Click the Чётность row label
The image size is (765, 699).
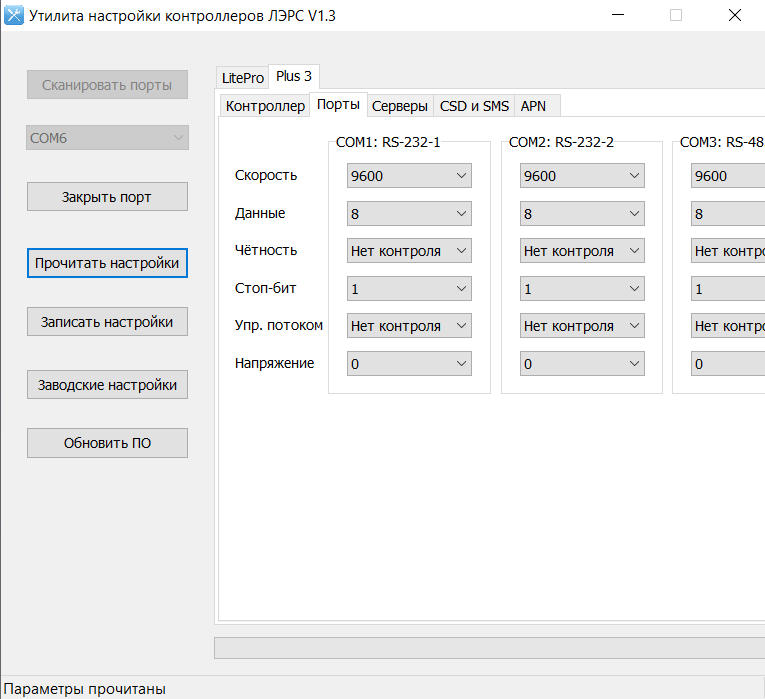tap(266, 250)
